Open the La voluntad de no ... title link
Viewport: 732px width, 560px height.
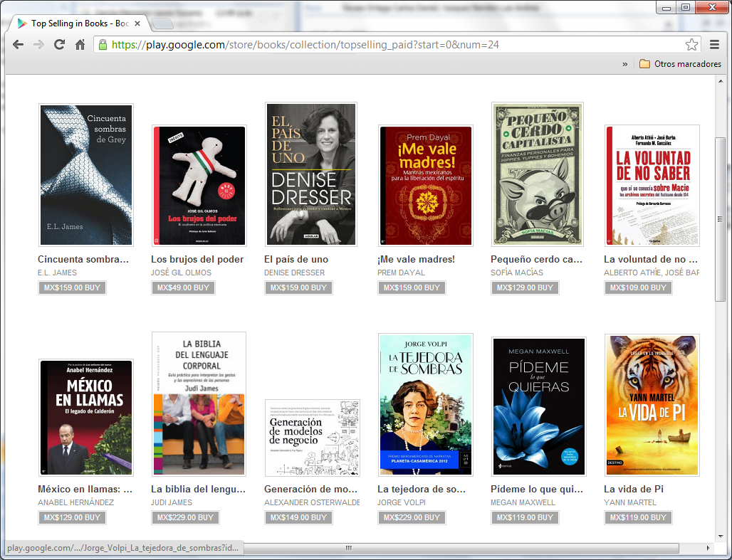tap(650, 260)
